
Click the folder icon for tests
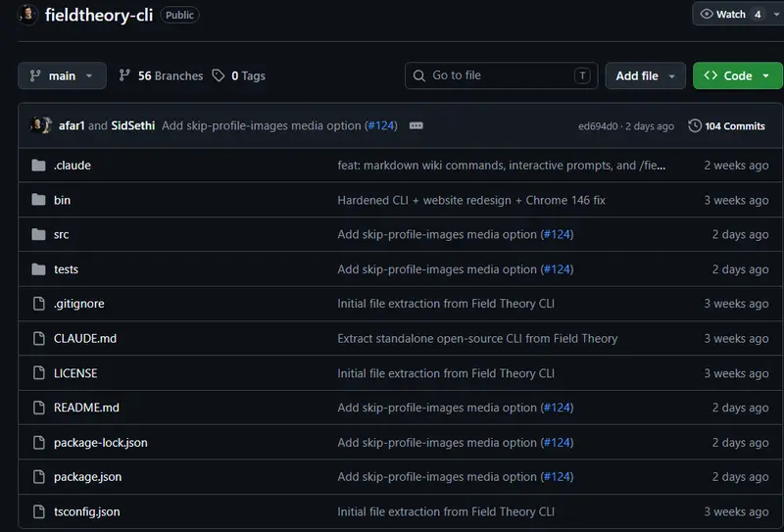click(x=38, y=269)
